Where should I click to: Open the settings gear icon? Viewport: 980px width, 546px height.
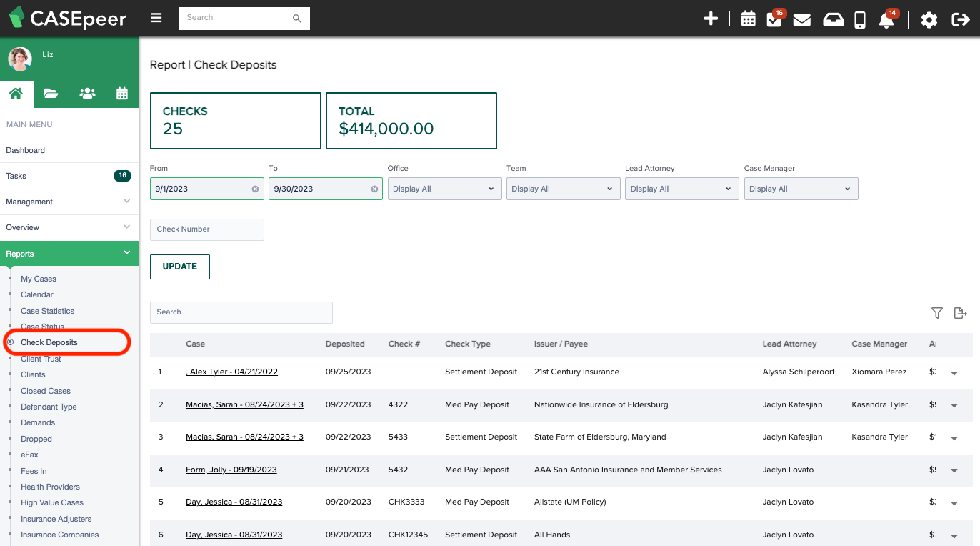[x=929, y=19]
